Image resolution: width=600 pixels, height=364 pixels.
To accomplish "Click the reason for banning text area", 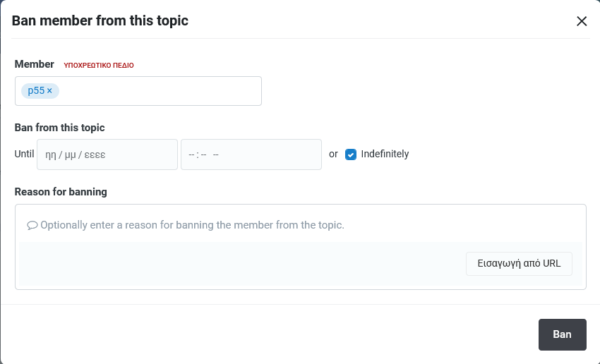I will pos(300,226).
